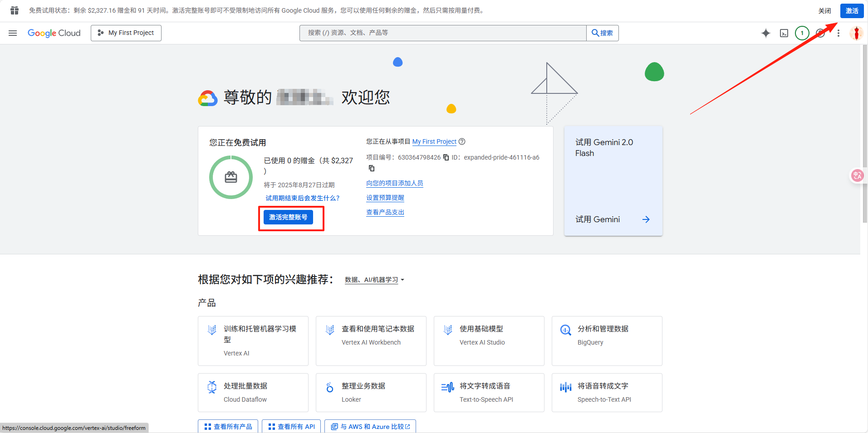Click the page vertical scrollbar
The image size is (868, 433).
[865, 134]
